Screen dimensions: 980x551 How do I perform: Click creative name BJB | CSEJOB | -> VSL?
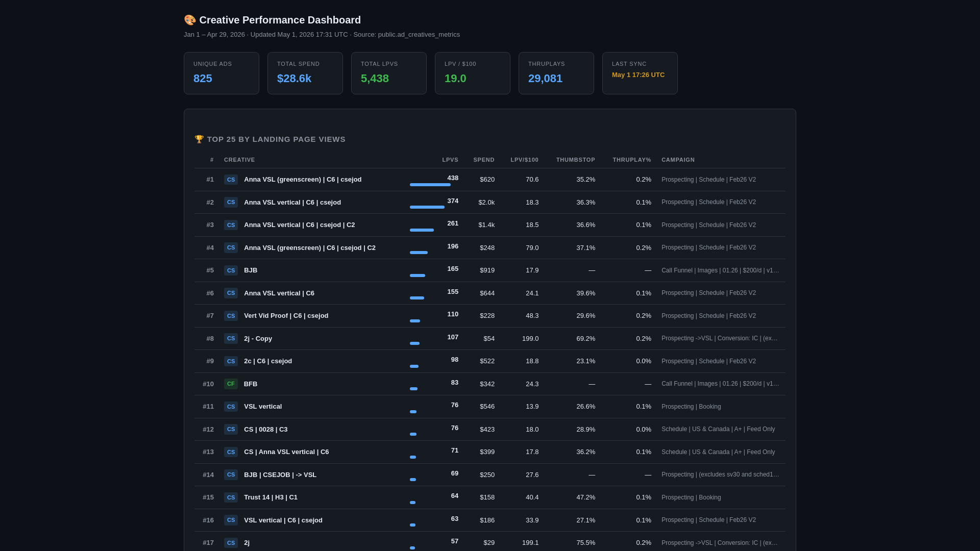tap(280, 475)
